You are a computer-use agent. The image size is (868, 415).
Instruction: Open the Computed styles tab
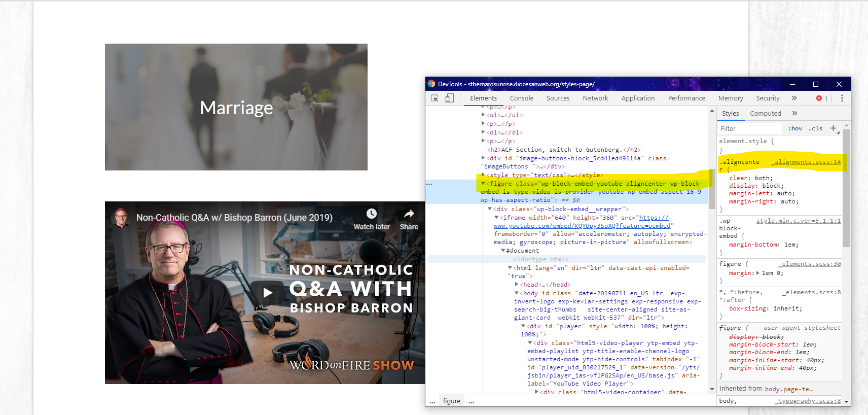click(x=765, y=114)
